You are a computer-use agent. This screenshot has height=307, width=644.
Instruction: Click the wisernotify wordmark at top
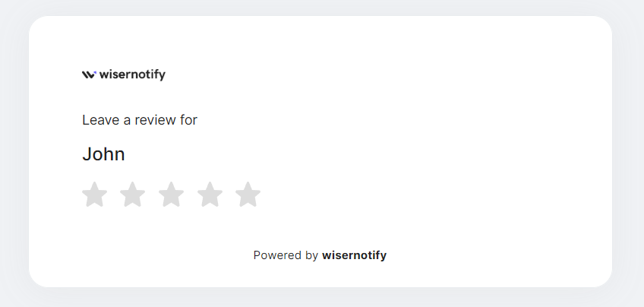(132, 74)
